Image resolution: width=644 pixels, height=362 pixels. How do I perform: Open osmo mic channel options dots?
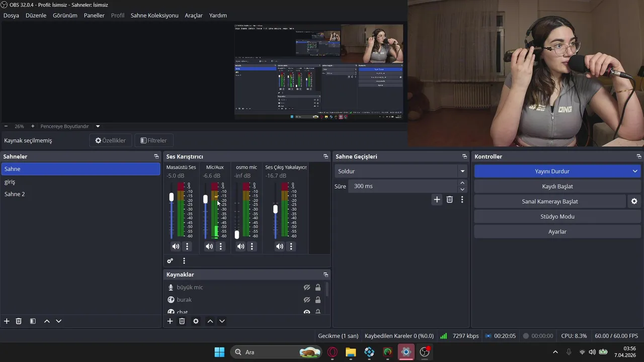tap(252, 246)
